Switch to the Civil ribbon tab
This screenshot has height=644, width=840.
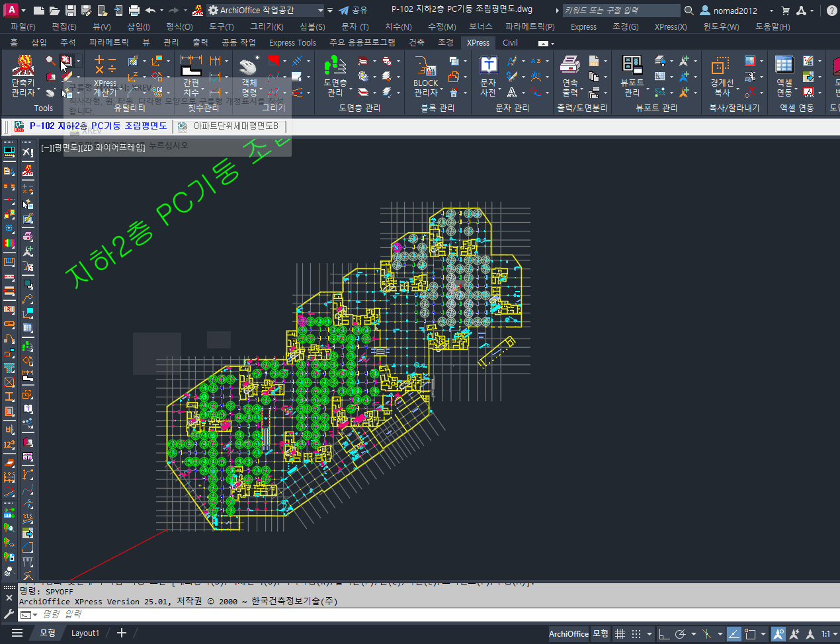click(510, 42)
